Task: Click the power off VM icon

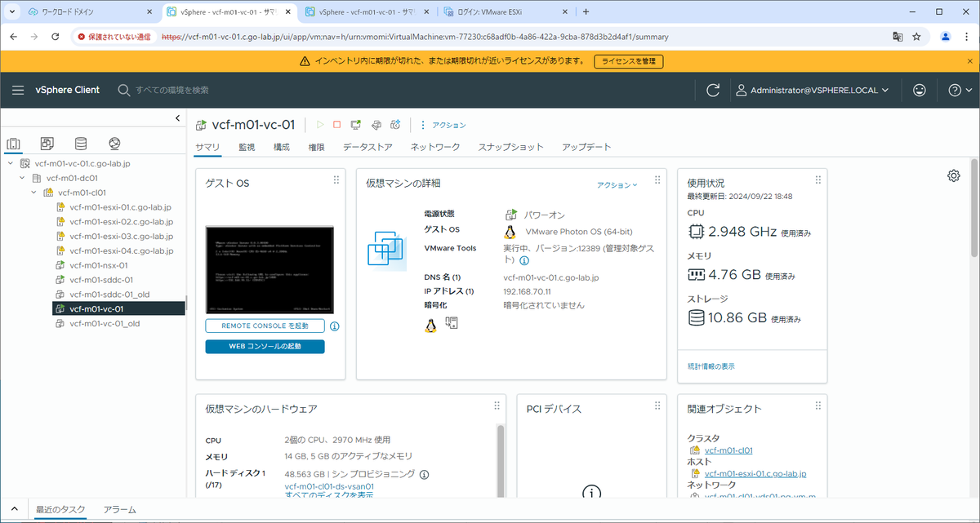Action: 336,125
